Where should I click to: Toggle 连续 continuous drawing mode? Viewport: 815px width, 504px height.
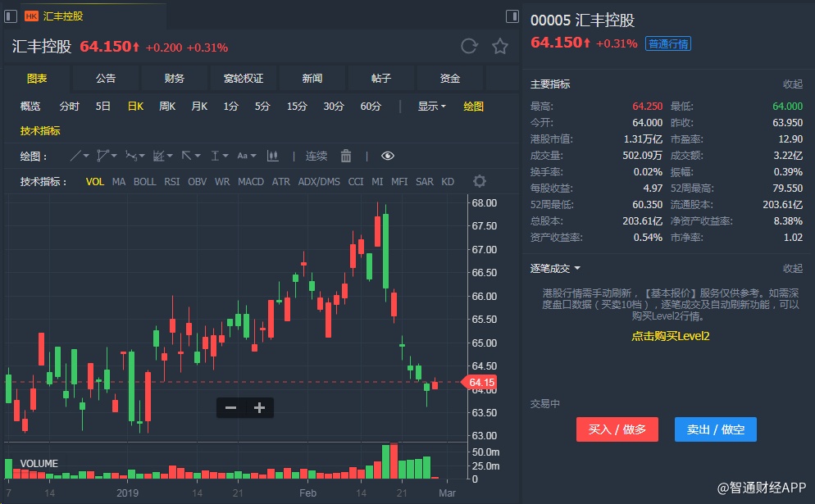point(316,156)
